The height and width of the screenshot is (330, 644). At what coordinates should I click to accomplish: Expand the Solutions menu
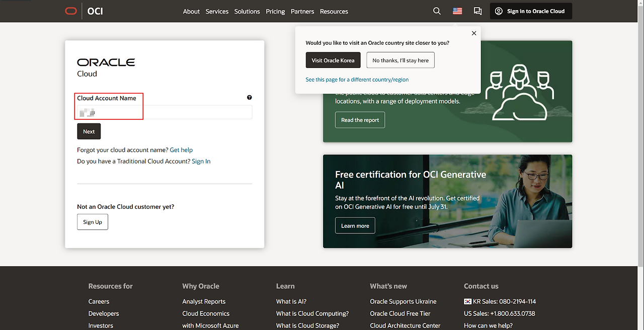[x=247, y=11]
